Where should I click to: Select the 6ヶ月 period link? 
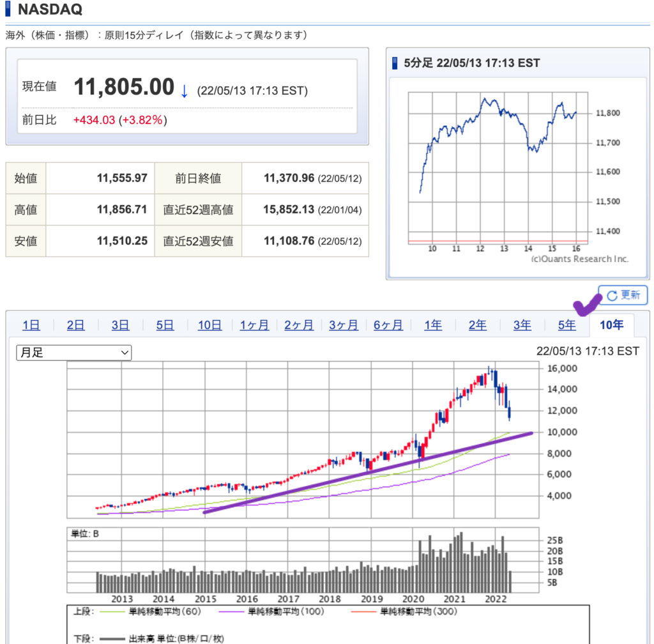pos(388,325)
